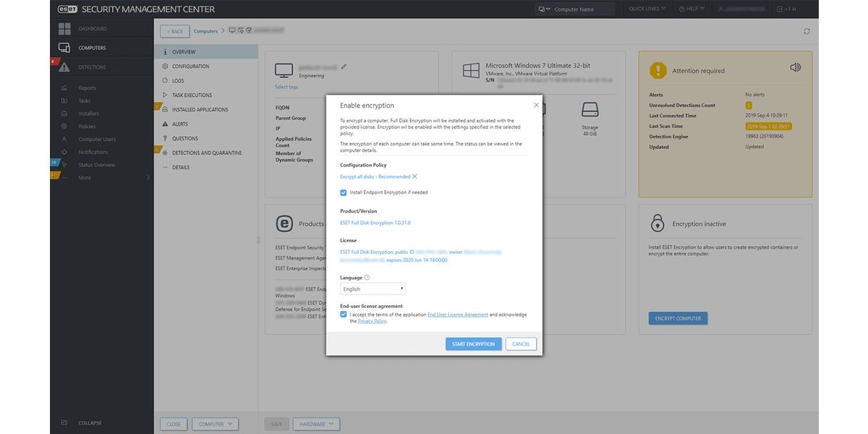Open the search type dropdown beside Computer Name

pos(545,9)
